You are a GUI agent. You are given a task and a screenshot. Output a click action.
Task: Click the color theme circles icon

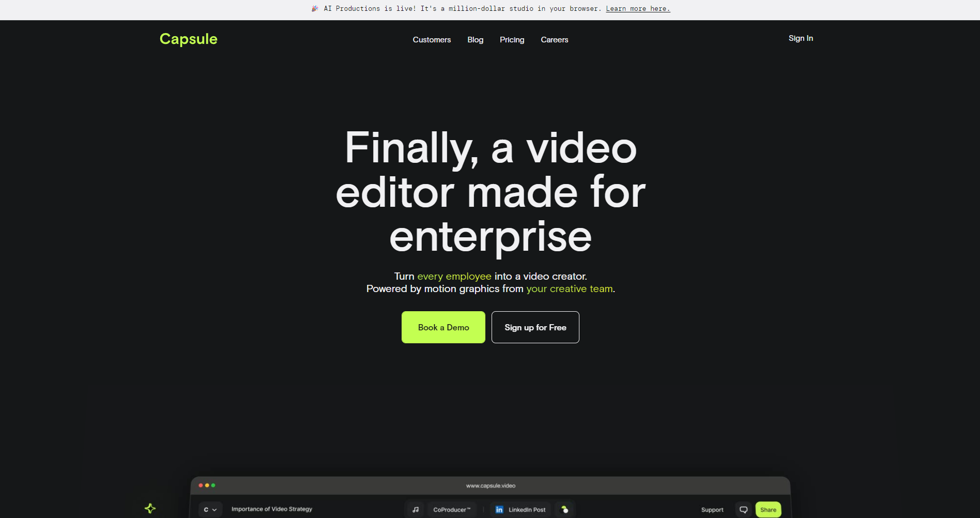click(565, 509)
